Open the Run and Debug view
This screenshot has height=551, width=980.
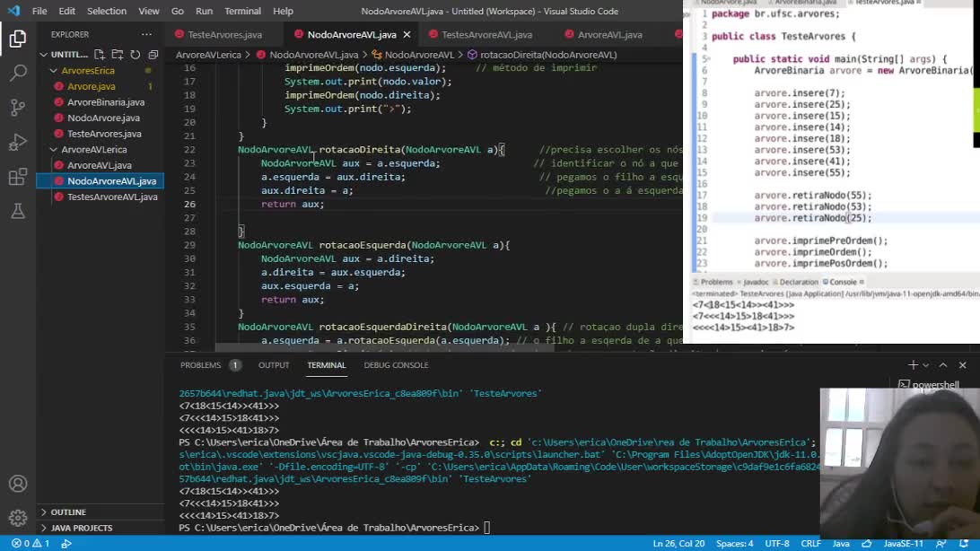point(18,142)
